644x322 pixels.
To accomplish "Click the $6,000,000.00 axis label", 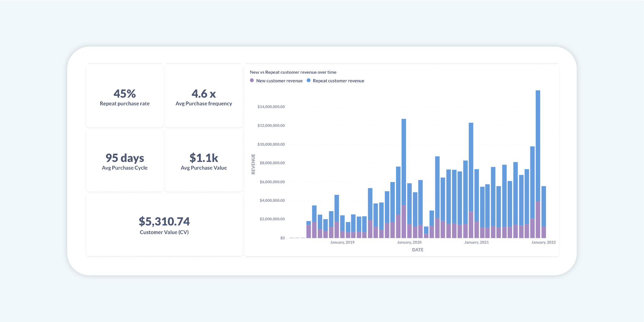I will tap(272, 182).
